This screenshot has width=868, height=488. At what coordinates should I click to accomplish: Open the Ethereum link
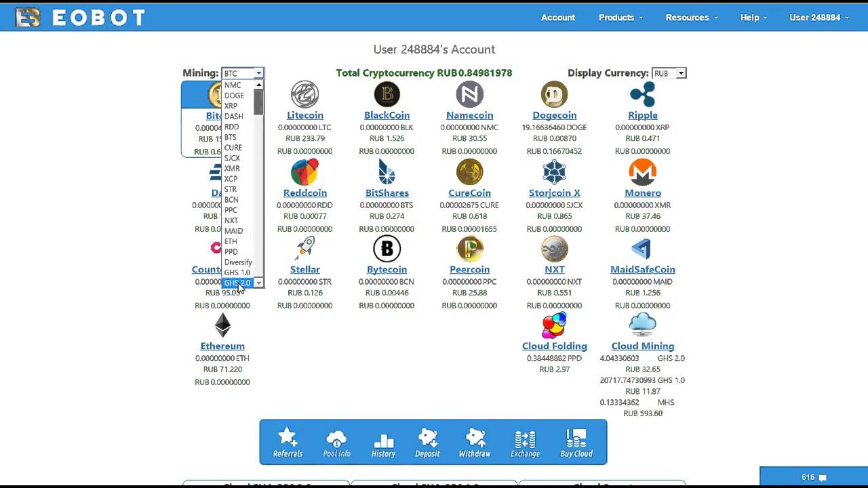click(222, 346)
